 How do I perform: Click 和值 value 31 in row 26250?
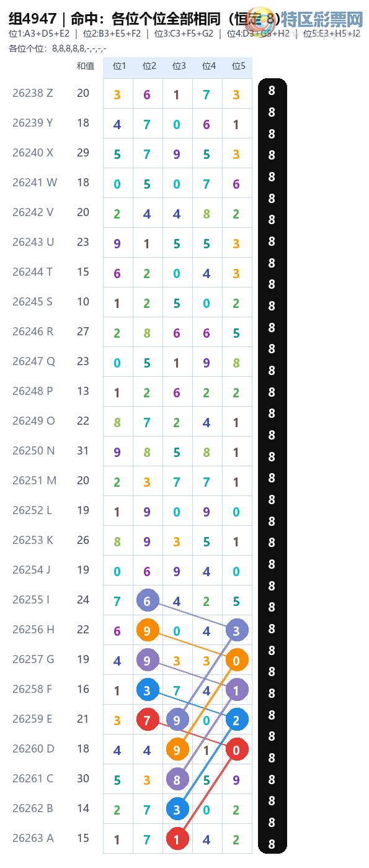click(x=83, y=451)
